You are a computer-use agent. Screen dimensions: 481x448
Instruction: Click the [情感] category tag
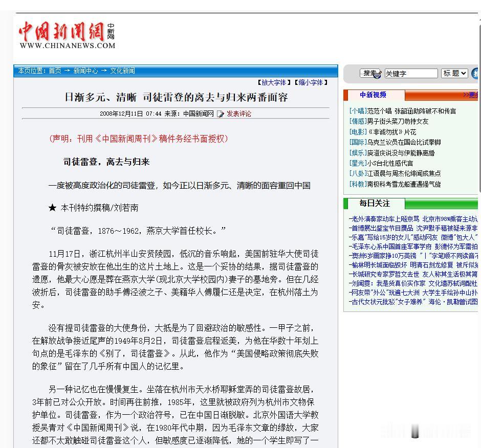[x=358, y=121]
